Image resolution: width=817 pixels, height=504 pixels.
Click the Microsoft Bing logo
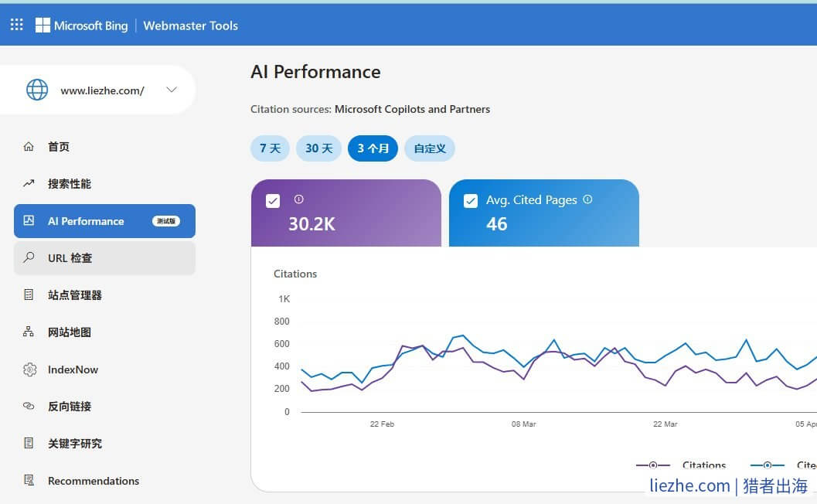coord(82,25)
